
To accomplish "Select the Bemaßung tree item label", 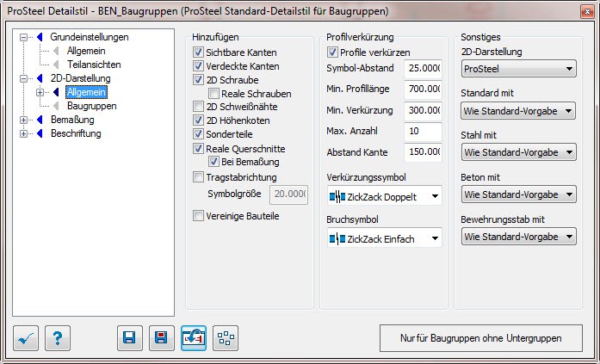I will click(72, 120).
